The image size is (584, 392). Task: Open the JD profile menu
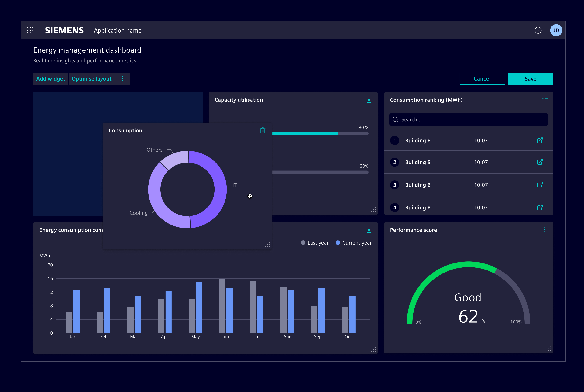click(556, 30)
